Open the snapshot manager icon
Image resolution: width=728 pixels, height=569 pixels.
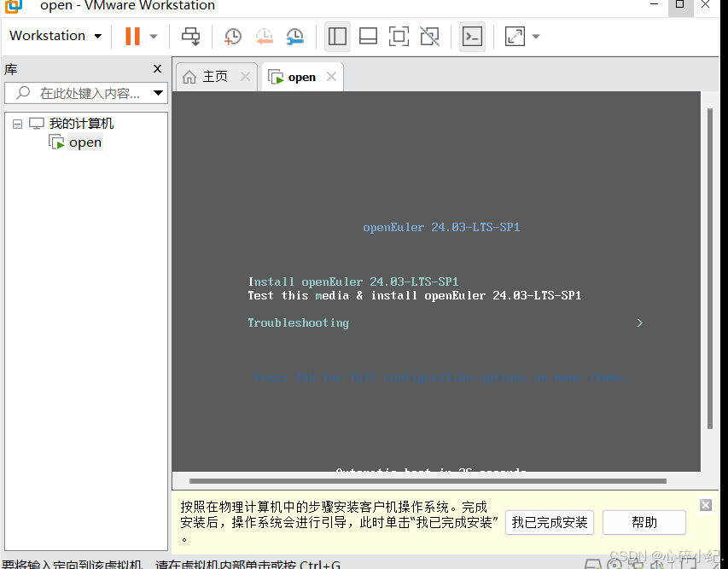(294, 36)
